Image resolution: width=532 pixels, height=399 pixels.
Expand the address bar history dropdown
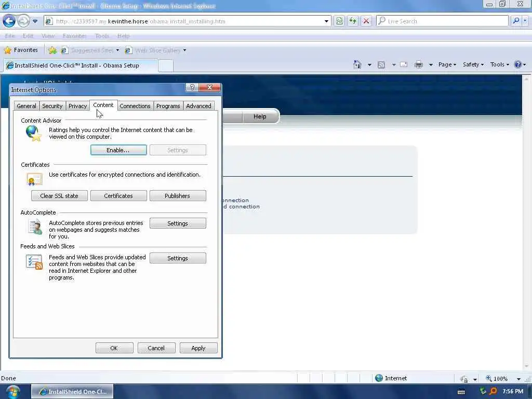(326, 21)
